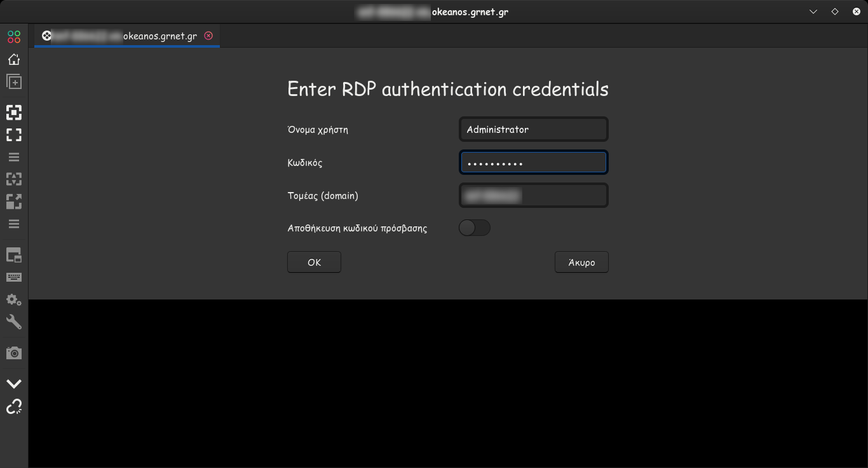868x468 pixels.
Task: Focus the Κωδικός password field
Action: (x=534, y=162)
